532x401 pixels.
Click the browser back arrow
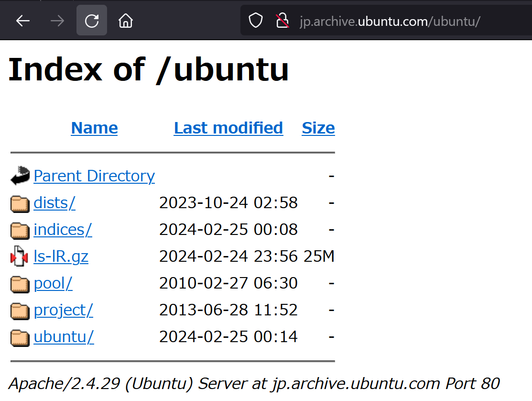pyautogui.click(x=22, y=21)
